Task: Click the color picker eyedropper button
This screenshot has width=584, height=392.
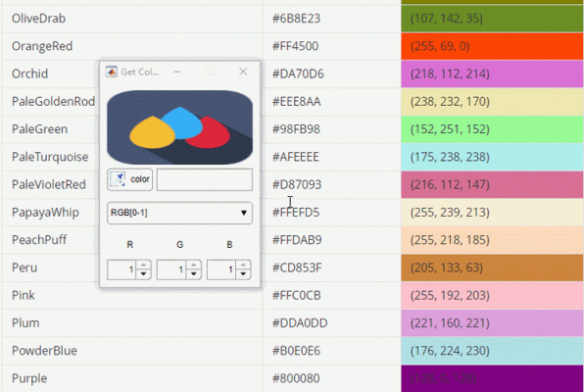Action: pyautogui.click(x=129, y=179)
